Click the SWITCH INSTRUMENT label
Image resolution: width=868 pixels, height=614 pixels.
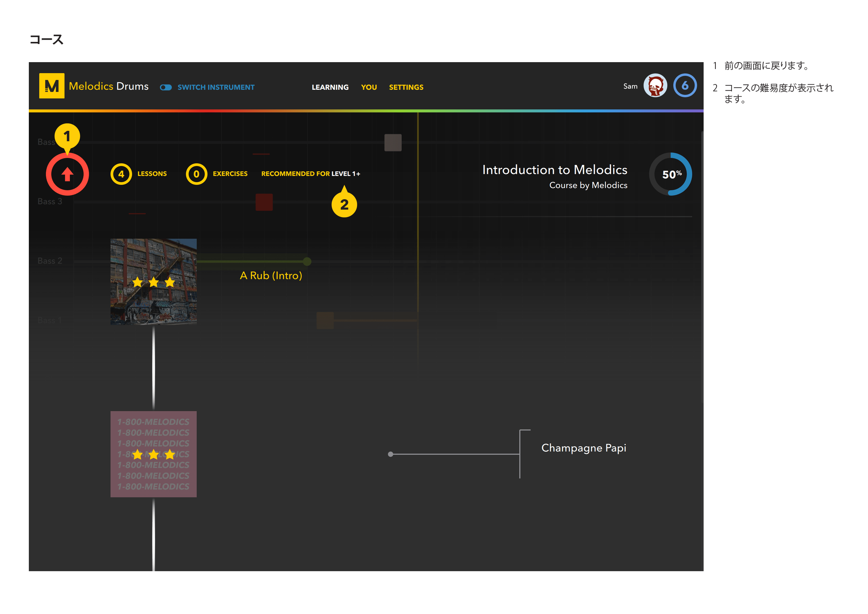tap(216, 87)
